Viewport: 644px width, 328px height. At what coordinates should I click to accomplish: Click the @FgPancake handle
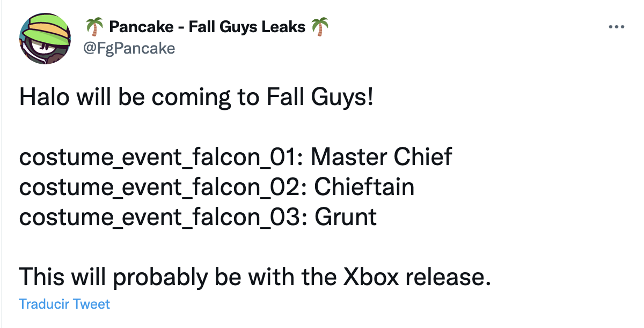tap(129, 48)
